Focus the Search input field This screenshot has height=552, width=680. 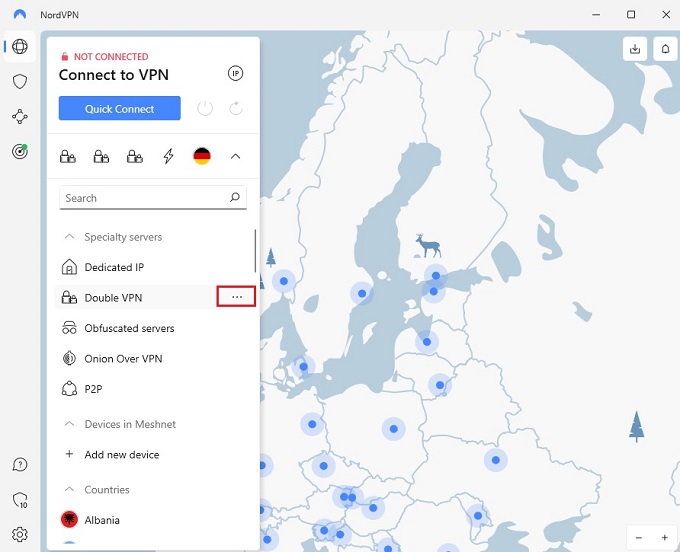pos(153,198)
